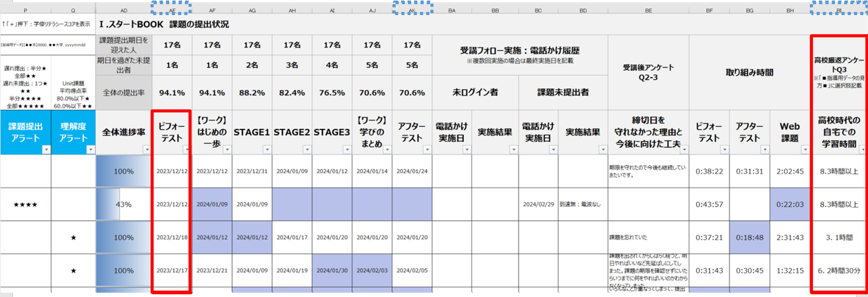Image resolution: width=868 pixels, height=297 pixels.
Task: Click the Web課題 column filter arrow
Action: tap(805, 150)
